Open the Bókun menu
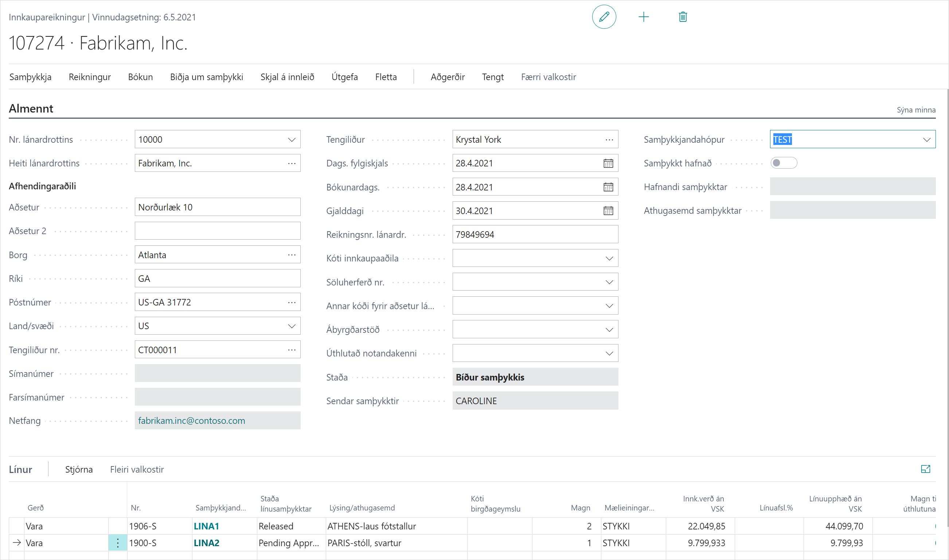949x560 pixels. (x=140, y=77)
